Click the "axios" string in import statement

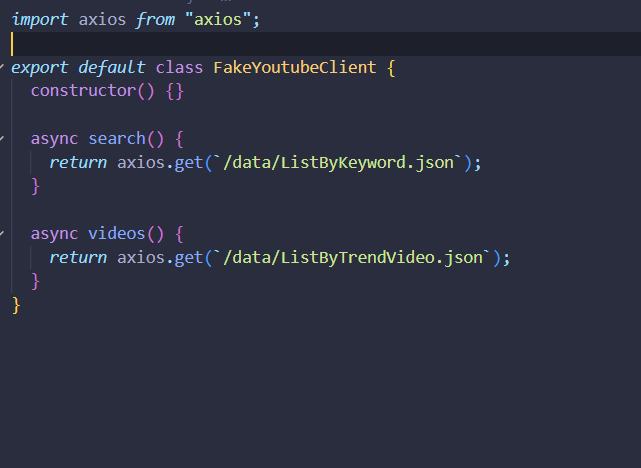(217, 20)
